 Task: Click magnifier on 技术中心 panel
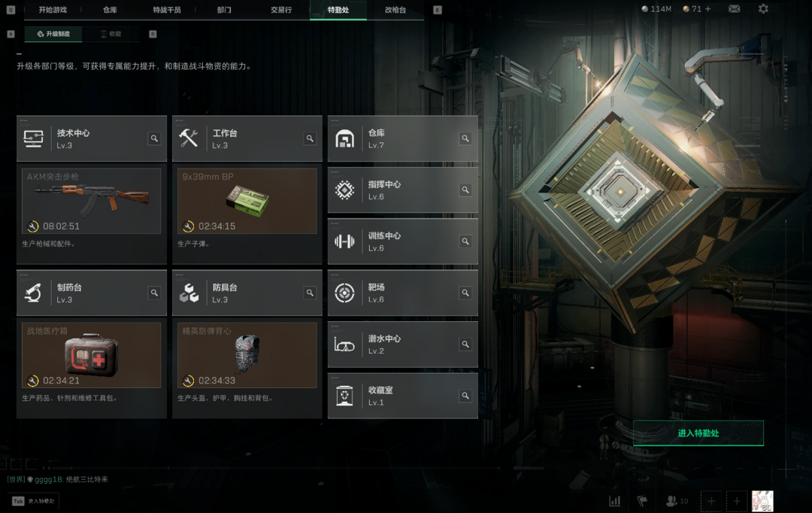pyautogui.click(x=154, y=138)
